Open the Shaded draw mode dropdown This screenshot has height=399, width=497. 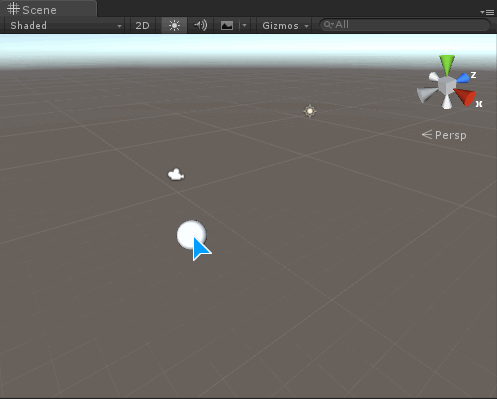tap(65, 25)
